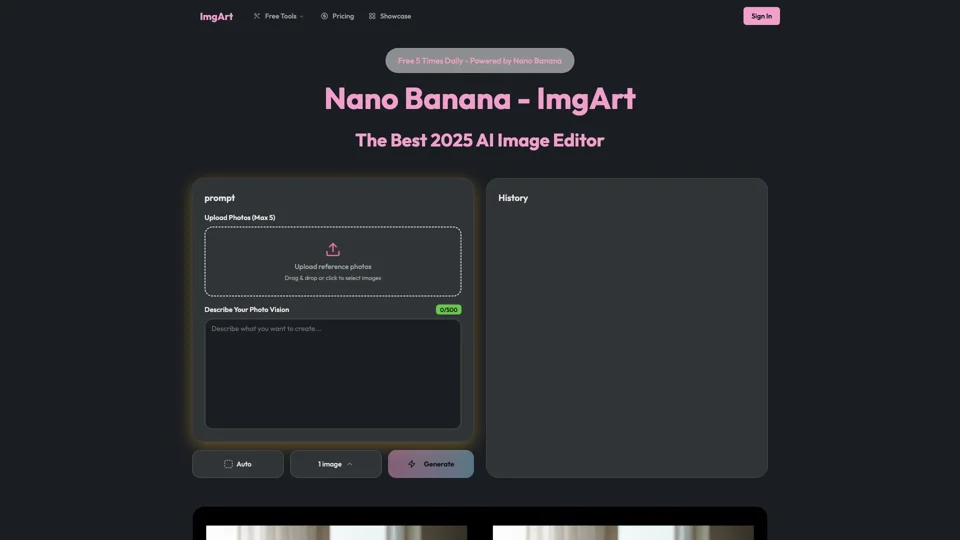
Task: Toggle the Auto checkbox
Action: click(228, 464)
